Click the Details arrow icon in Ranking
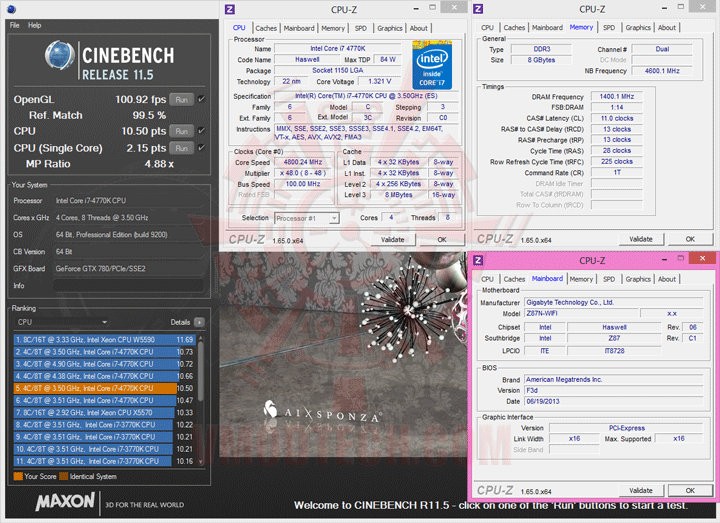The image size is (720, 523). point(199,322)
